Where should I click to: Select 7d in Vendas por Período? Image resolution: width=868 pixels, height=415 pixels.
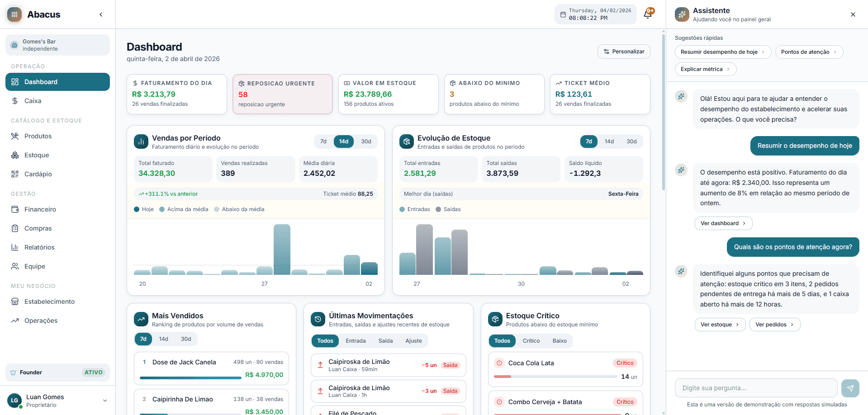[323, 141]
